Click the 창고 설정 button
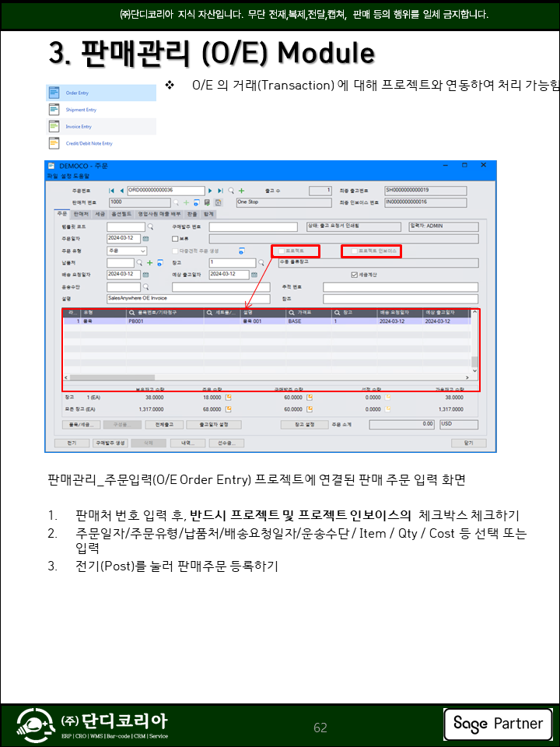Image resolution: width=560 pixels, height=747 pixels. click(304, 425)
